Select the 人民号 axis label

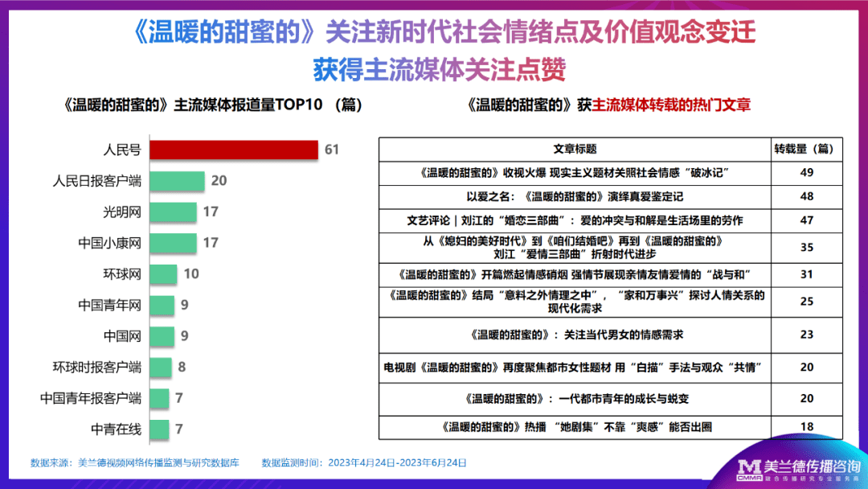coord(122,150)
